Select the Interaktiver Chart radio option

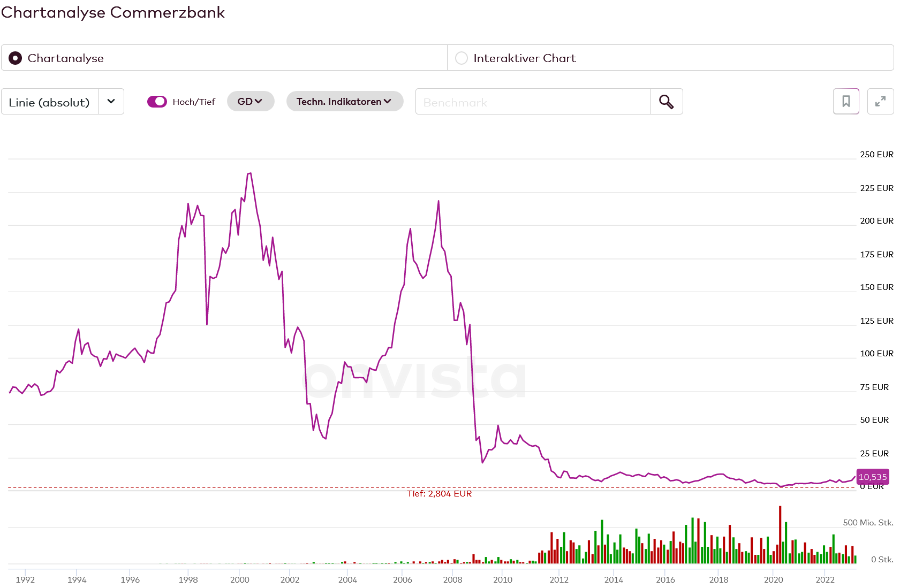[462, 58]
